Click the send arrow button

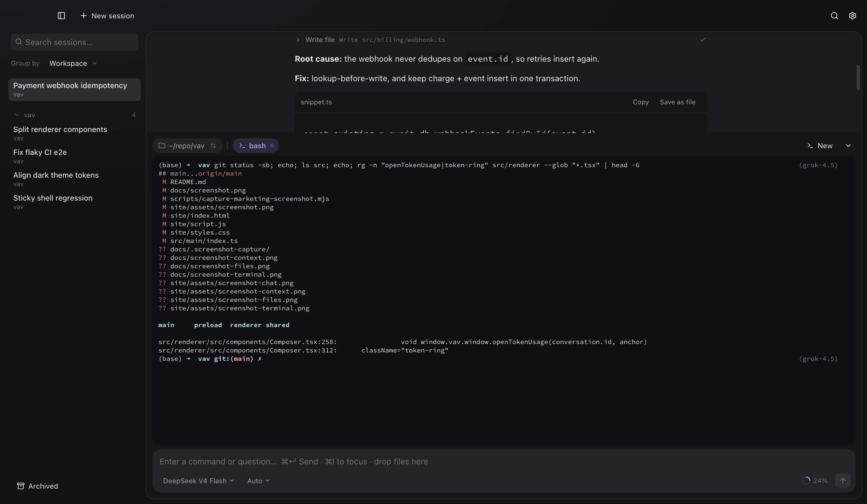[x=843, y=480]
